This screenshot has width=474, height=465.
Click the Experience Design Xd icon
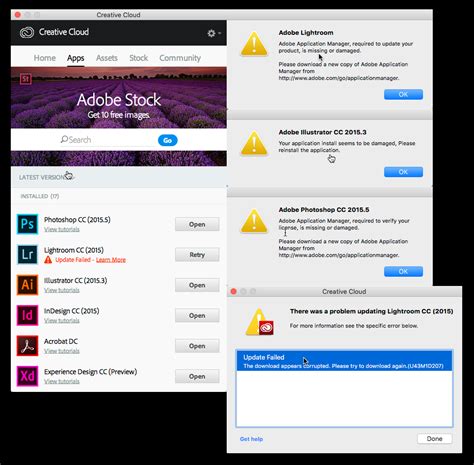click(x=27, y=376)
